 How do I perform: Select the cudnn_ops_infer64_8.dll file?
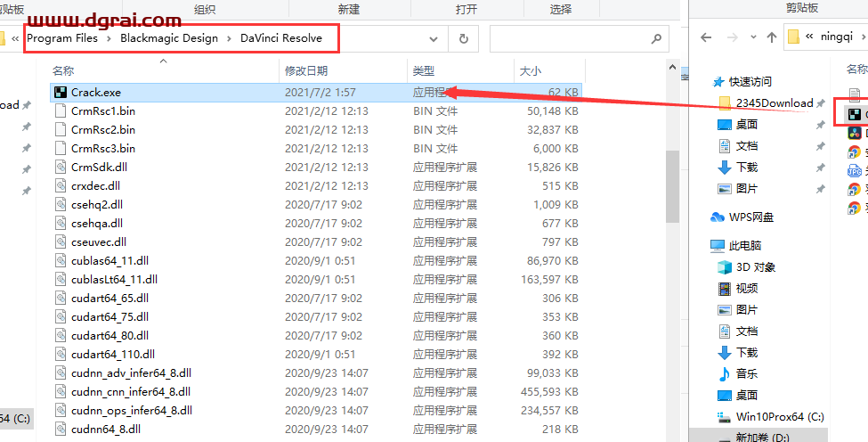[x=315, y=411]
